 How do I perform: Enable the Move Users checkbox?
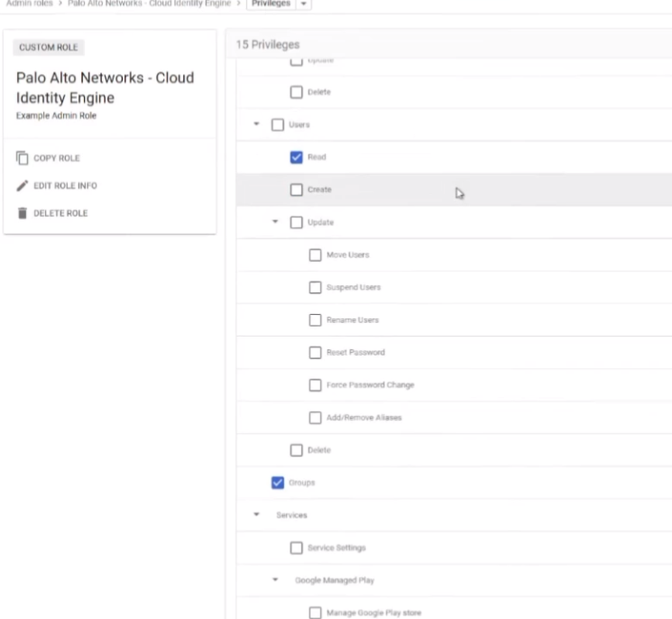coord(315,255)
